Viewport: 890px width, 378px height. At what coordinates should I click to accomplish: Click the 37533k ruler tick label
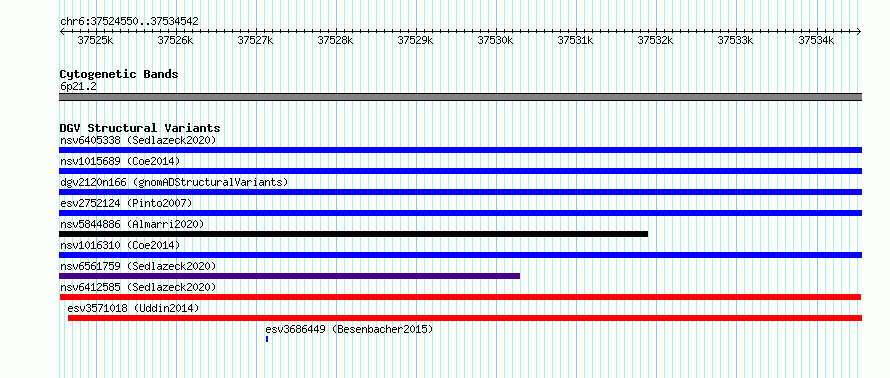[736, 40]
